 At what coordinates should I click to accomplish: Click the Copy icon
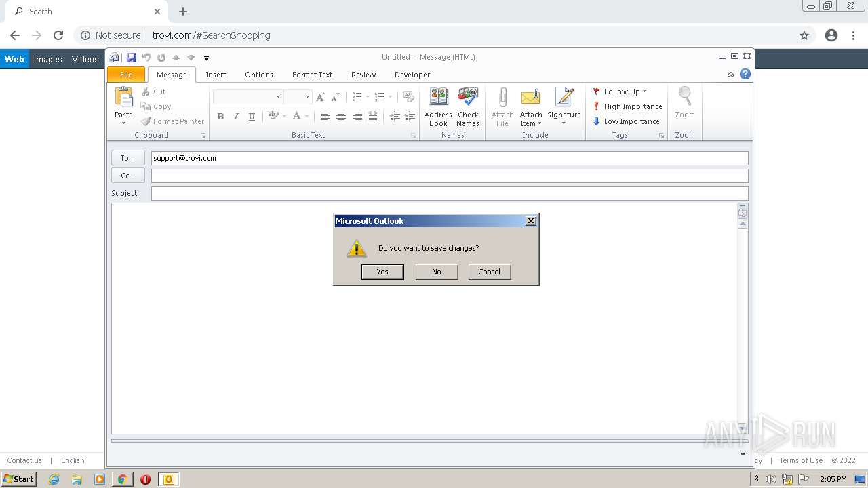click(x=145, y=106)
